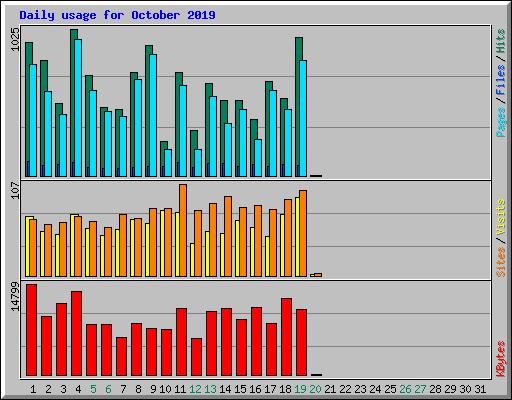The height and width of the screenshot is (400, 512).
Task: Click the Sites / Visits legend
Action: (500, 238)
